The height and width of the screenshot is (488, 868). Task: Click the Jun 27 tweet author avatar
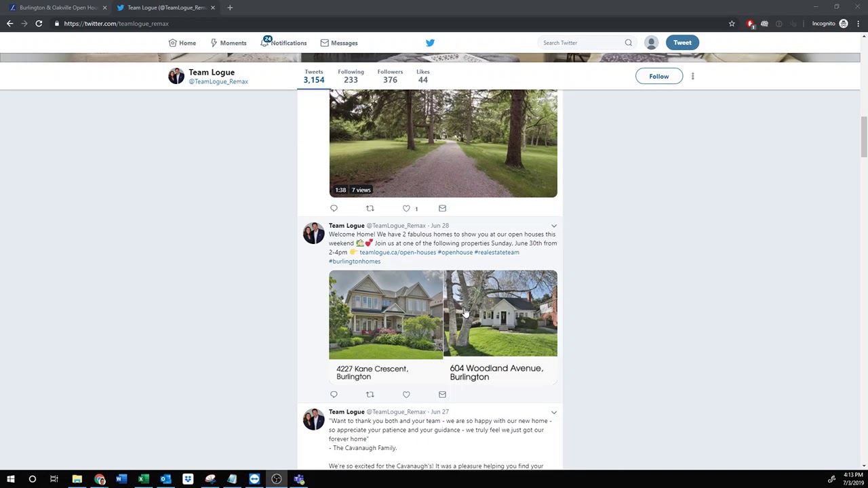coord(313,420)
